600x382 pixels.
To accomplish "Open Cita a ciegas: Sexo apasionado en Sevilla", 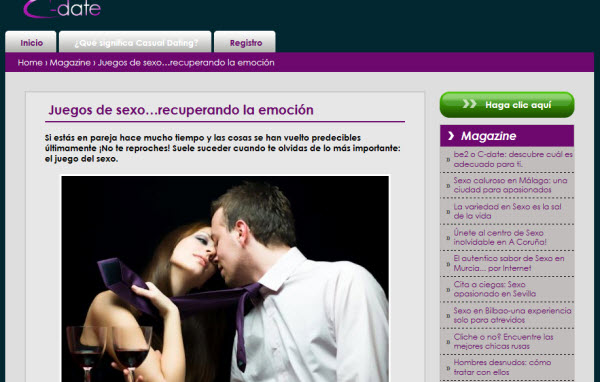I will coord(494,289).
